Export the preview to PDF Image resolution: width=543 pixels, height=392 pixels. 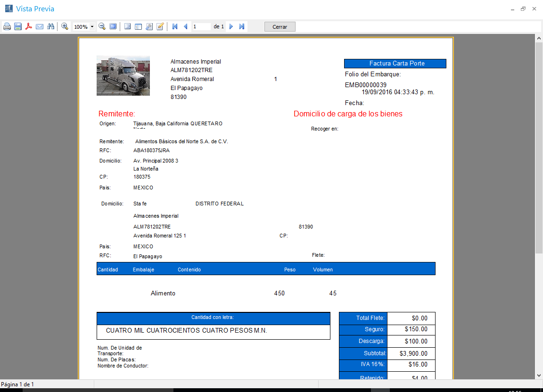click(29, 27)
